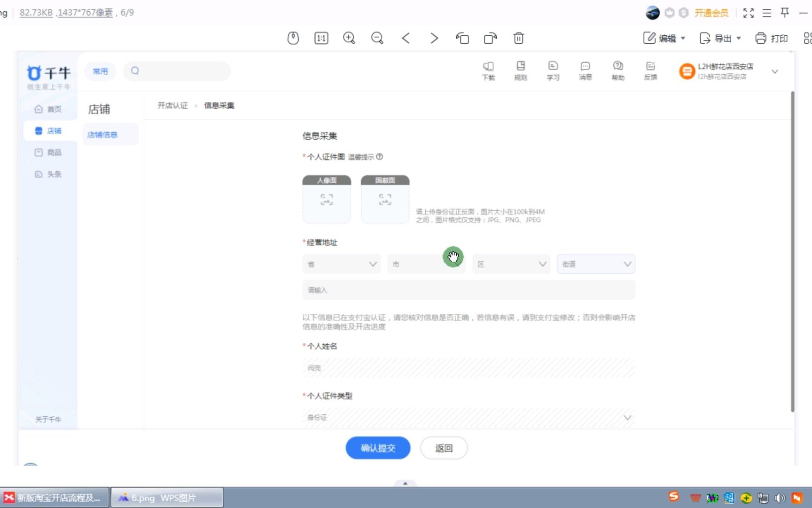Upload the 国徽面 ID photo
812x508 pixels.
coord(385,199)
